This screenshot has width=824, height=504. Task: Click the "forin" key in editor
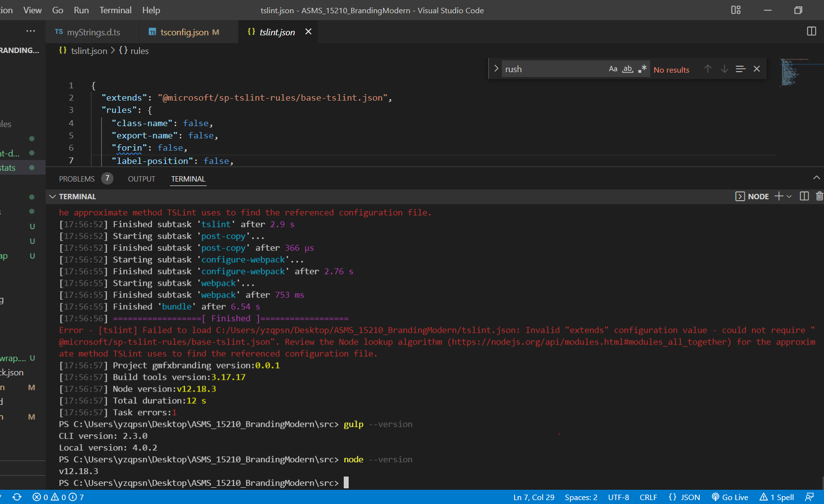click(129, 148)
